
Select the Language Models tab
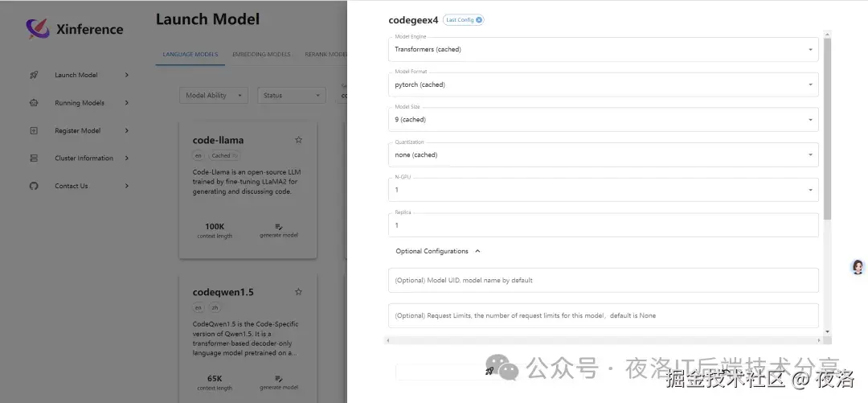190,55
